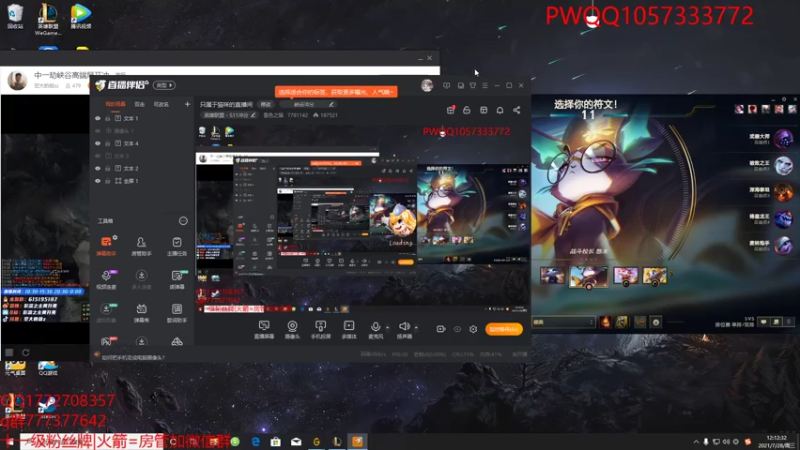Image resolution: width=800 pixels, height=450 pixels.
Task: Add a 摄像头 camera source
Action: (x=292, y=330)
